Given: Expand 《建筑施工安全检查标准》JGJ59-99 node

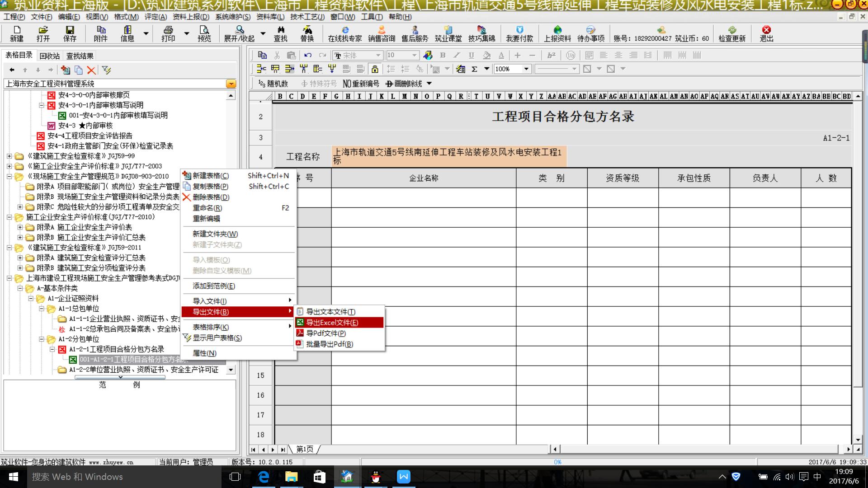Looking at the screenshot, I should (x=9, y=156).
